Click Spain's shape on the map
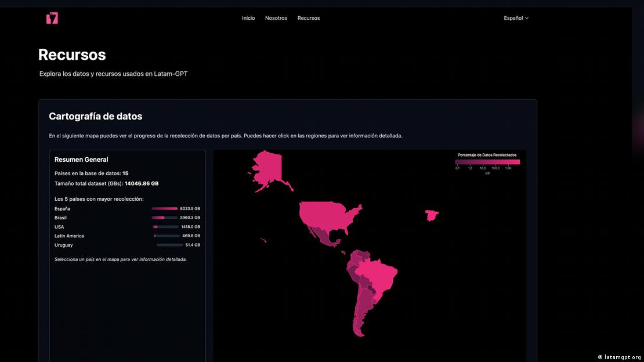Viewport: 644px width, 362px height. coord(432,215)
